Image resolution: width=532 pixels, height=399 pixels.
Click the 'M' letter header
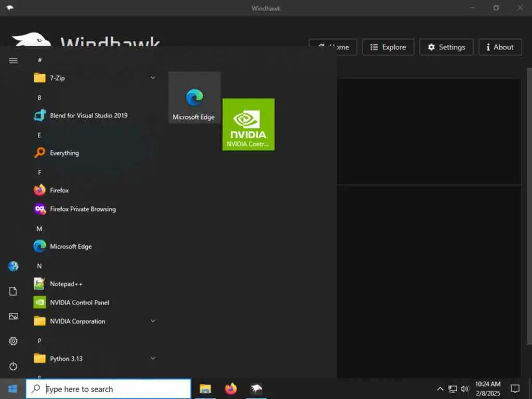(39, 229)
